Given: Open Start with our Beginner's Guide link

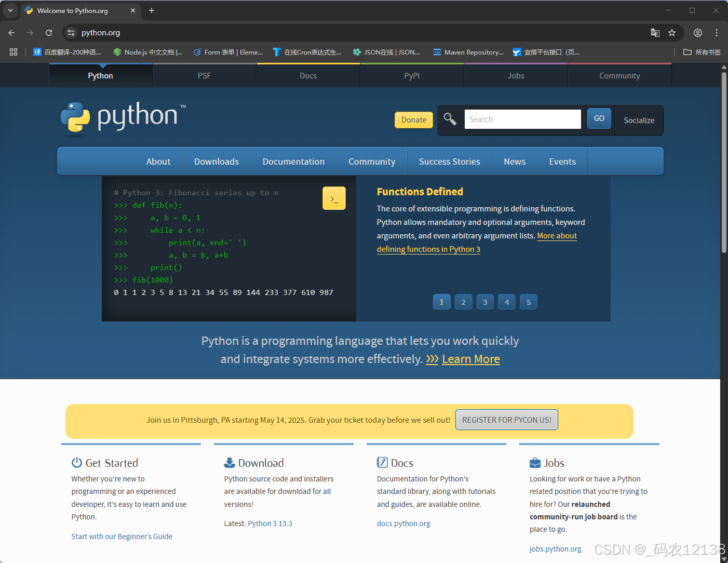Looking at the screenshot, I should 122,537.
